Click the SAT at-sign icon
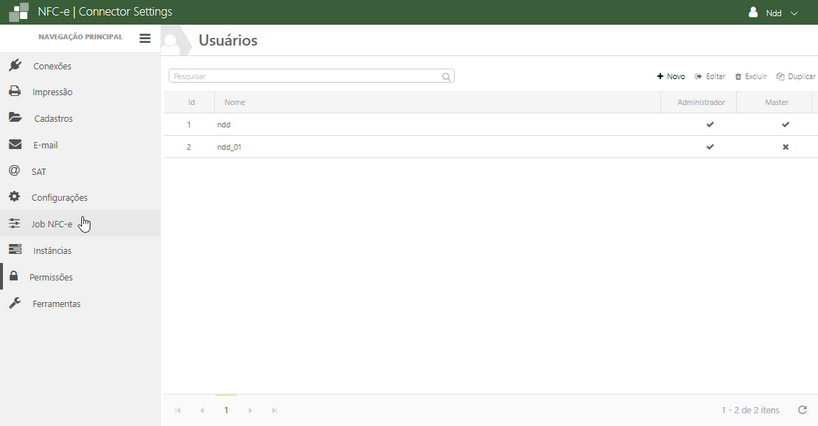Image resolution: width=818 pixels, height=426 pixels. tap(15, 171)
